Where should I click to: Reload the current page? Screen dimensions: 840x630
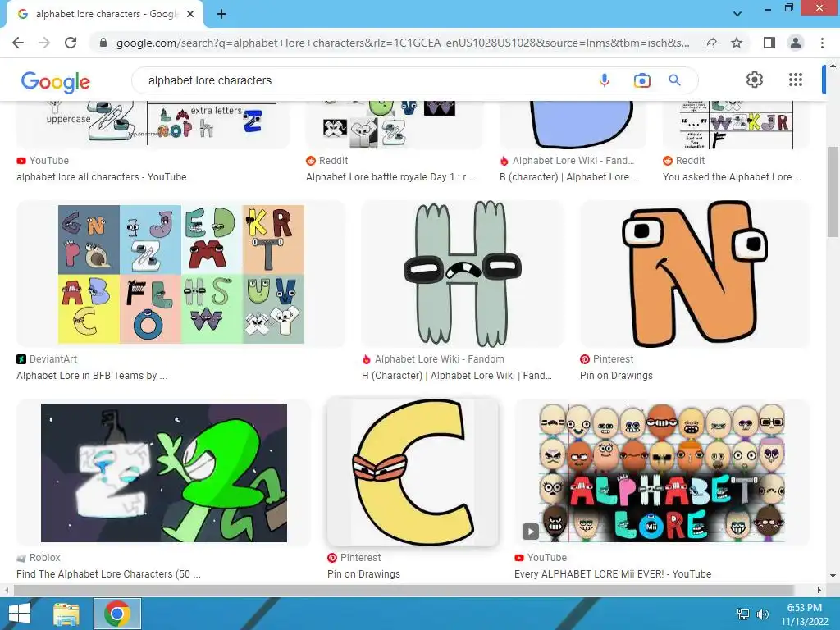click(71, 43)
